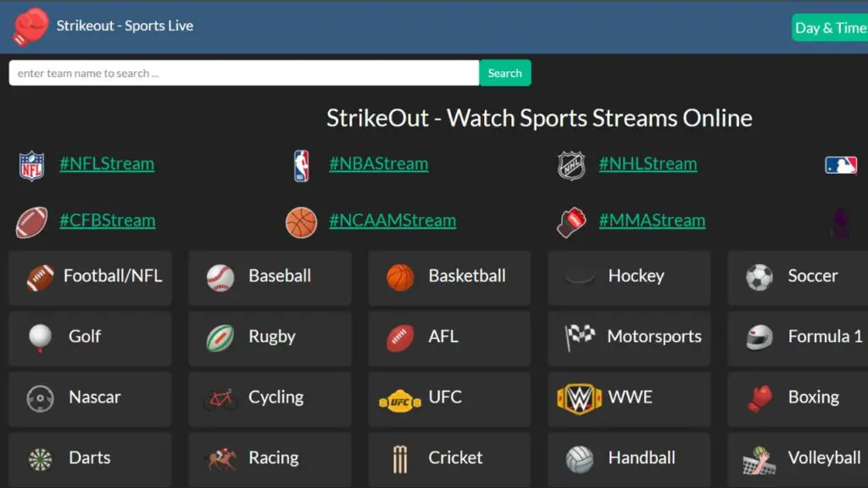Click the NHL shield logo icon
Viewport: 868px width, 488px height.
[571, 165]
